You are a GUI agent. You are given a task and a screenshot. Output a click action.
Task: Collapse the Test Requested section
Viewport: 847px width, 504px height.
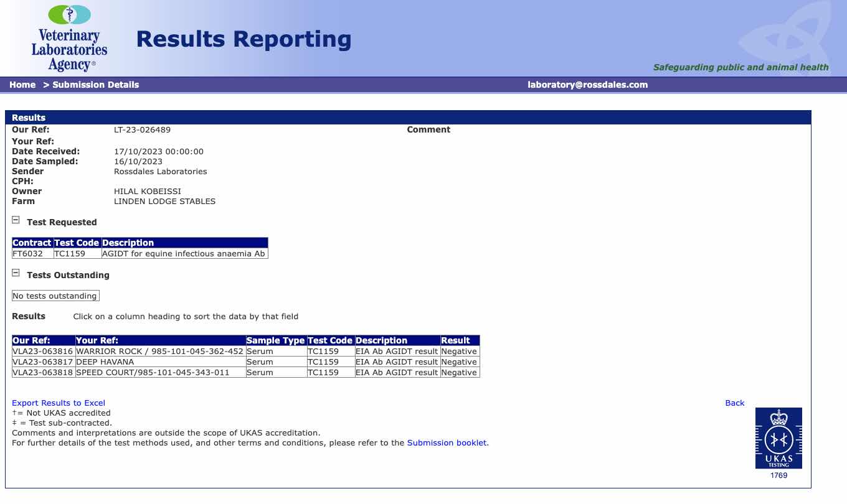coord(16,220)
